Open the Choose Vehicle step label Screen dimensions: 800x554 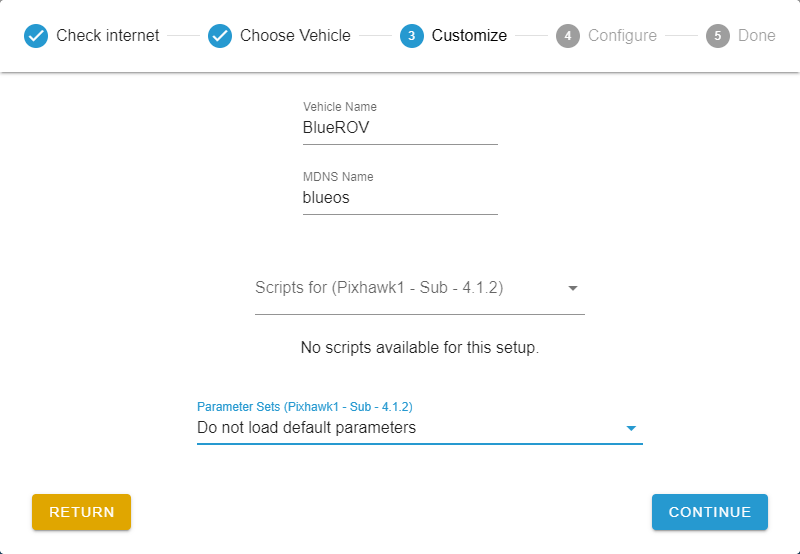tap(295, 36)
